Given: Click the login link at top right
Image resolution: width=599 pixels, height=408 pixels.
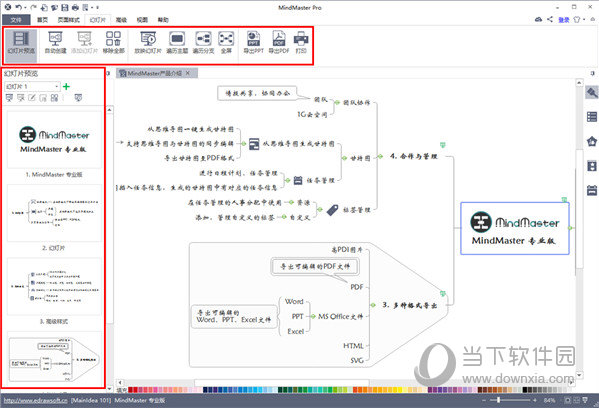Looking at the screenshot, I should coord(564,20).
